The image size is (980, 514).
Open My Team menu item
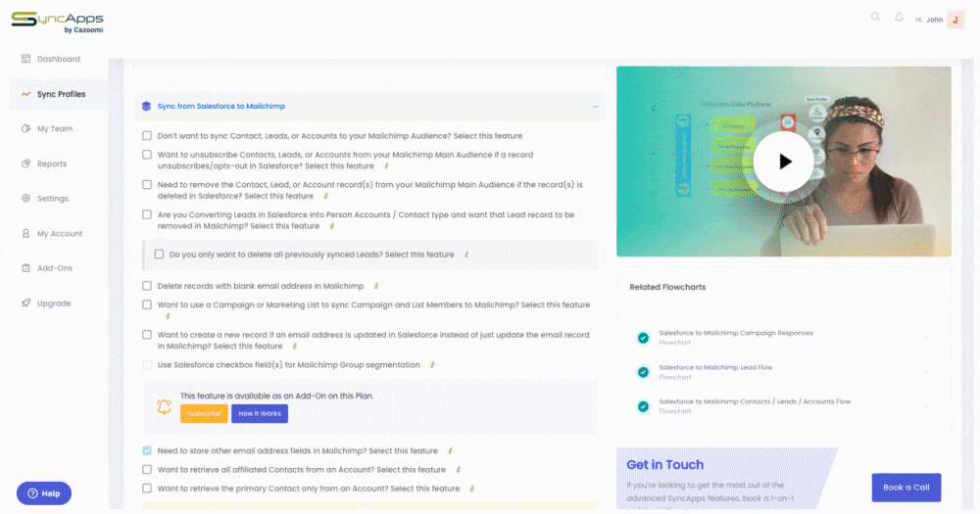tap(54, 128)
